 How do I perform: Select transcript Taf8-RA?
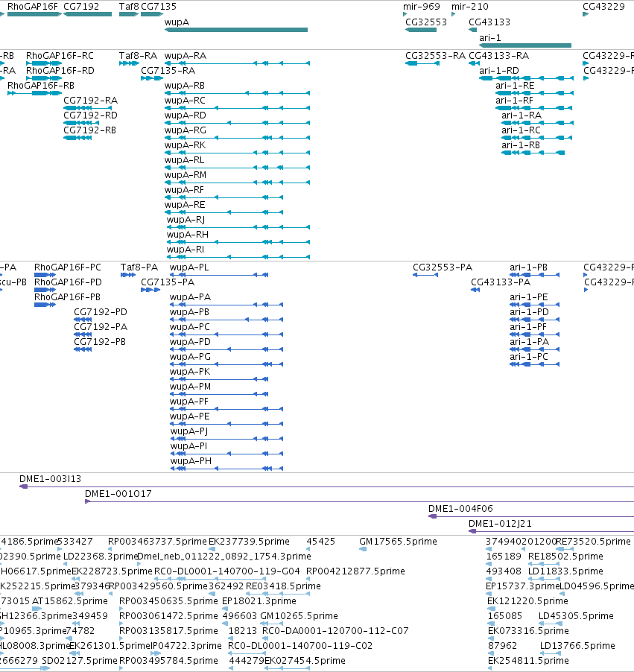(138, 56)
